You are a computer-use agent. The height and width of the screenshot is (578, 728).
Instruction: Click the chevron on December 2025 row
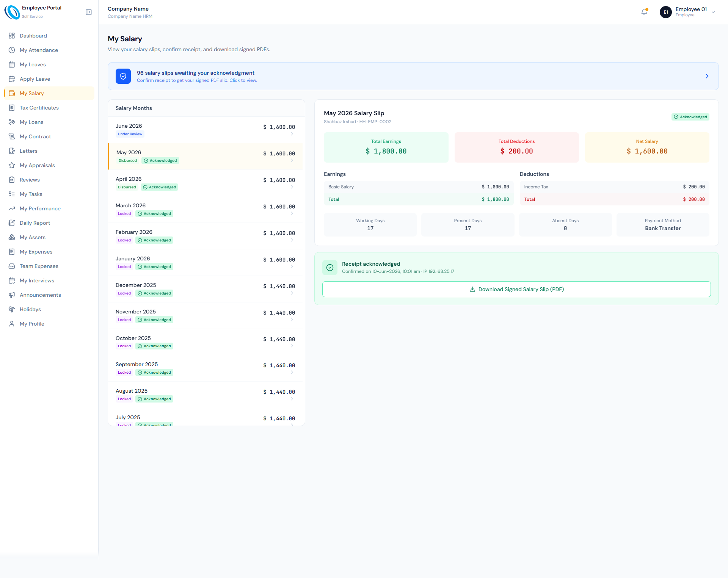tap(292, 293)
